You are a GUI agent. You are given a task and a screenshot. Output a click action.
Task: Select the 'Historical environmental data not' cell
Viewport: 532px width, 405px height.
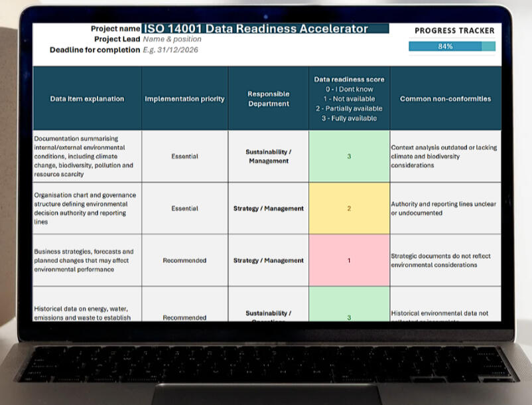pyautogui.click(x=446, y=304)
